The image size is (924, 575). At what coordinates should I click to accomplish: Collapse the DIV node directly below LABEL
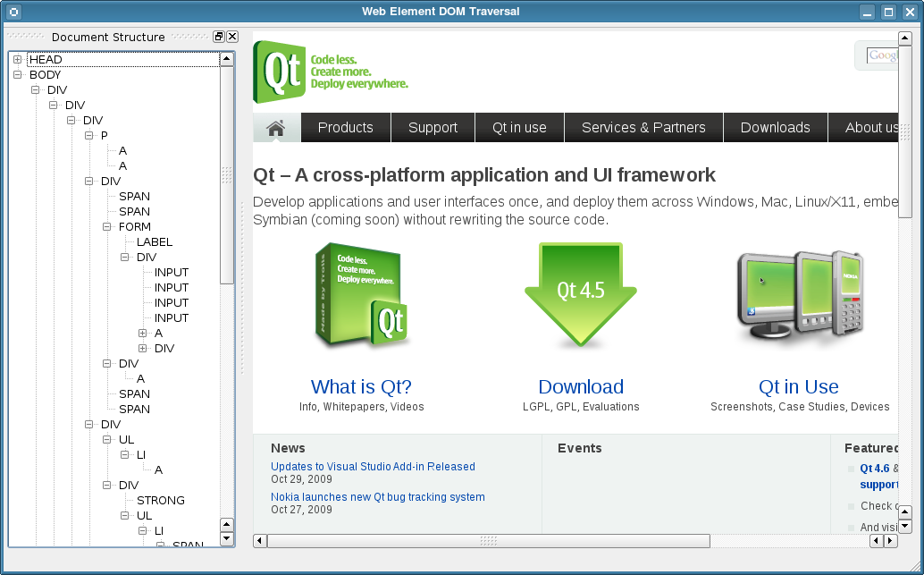pyautogui.click(x=125, y=258)
